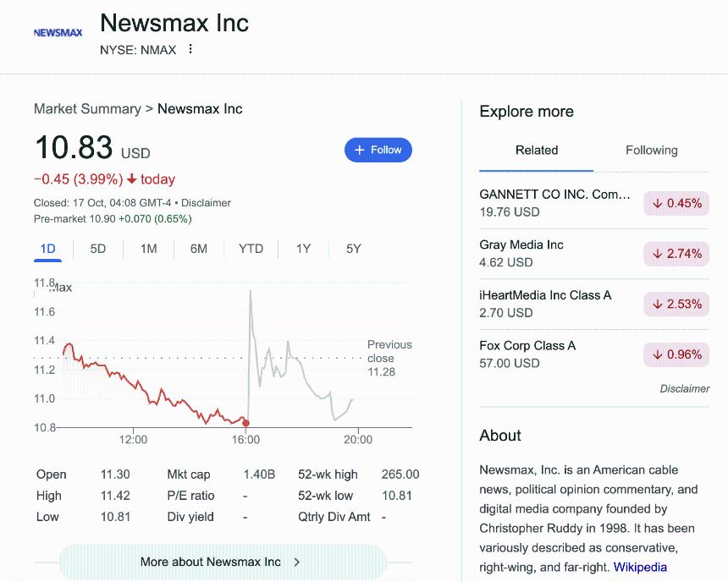The width and height of the screenshot is (728, 582).
Task: Open the Disclaimer link under closing time
Action: click(206, 203)
